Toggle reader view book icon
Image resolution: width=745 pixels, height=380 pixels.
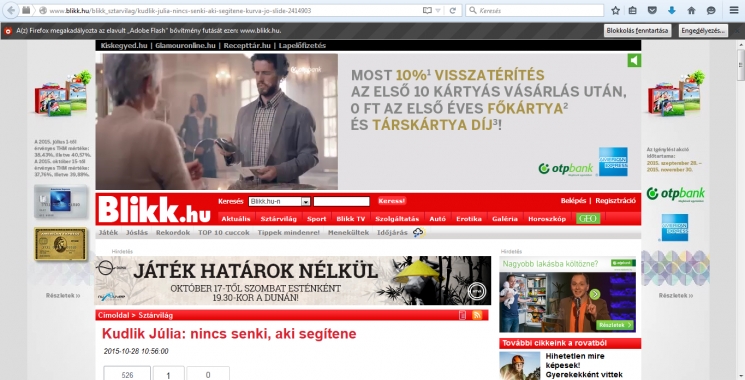click(x=427, y=10)
